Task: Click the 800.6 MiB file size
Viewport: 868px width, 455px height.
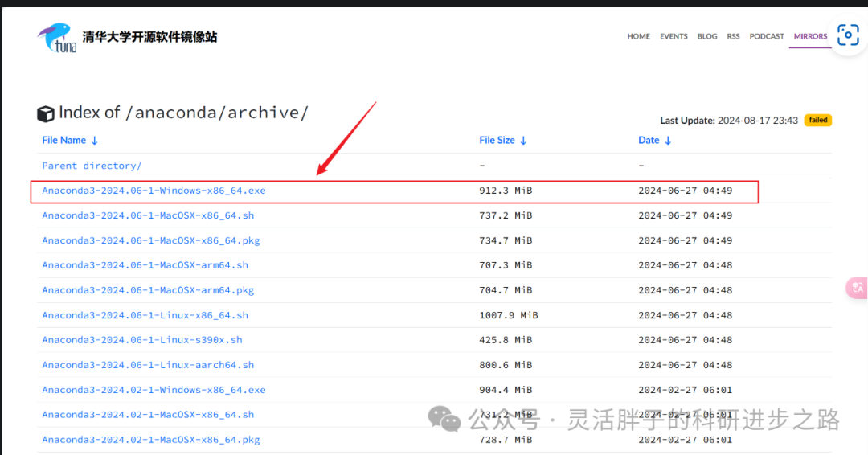Action: (506, 365)
